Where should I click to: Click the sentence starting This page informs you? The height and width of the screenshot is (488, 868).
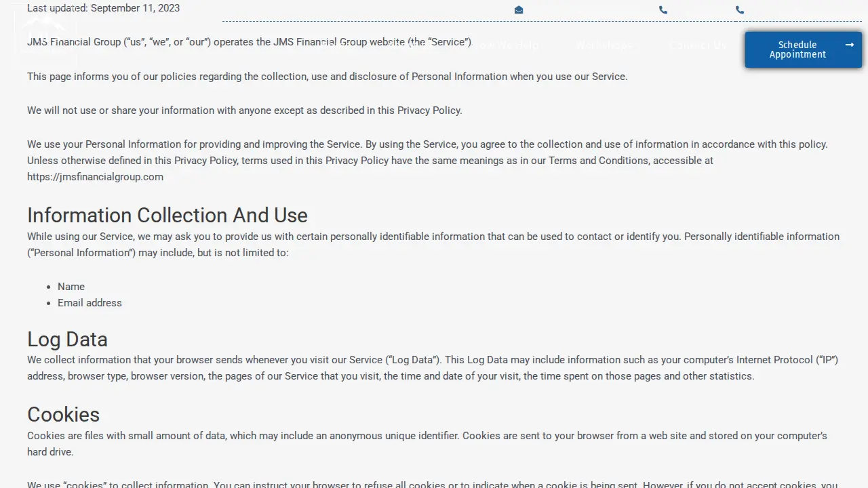[x=328, y=77]
